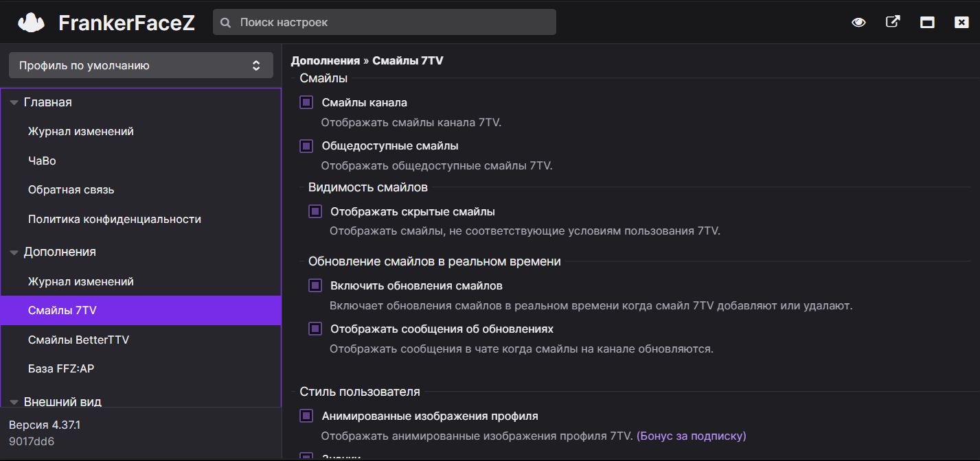Open settings in a new window via pop-out icon

click(x=892, y=21)
